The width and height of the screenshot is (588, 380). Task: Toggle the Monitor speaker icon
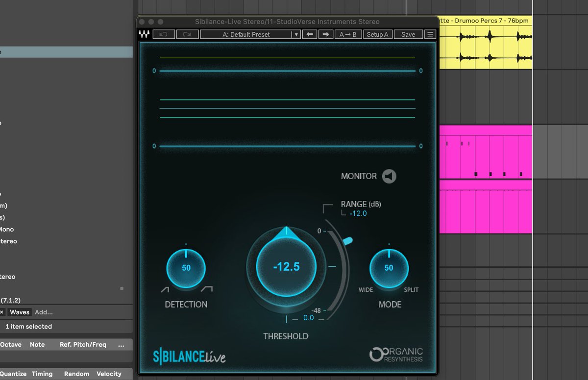coord(389,176)
